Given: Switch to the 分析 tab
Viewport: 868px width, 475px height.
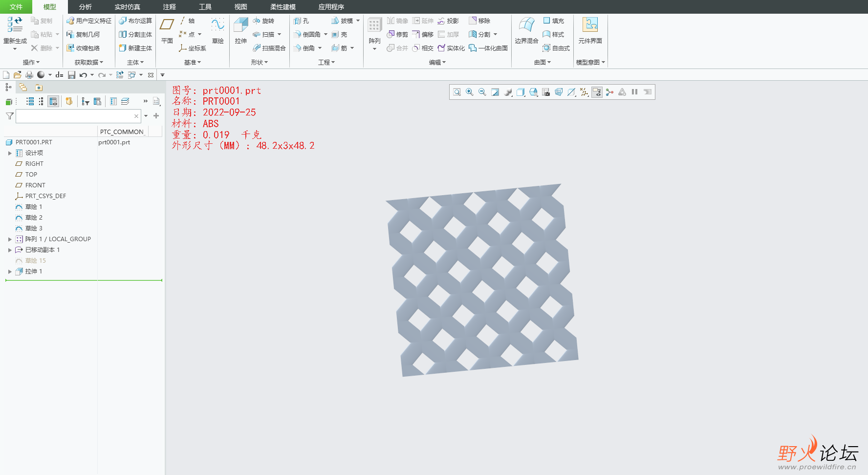Looking at the screenshot, I should 86,7.
